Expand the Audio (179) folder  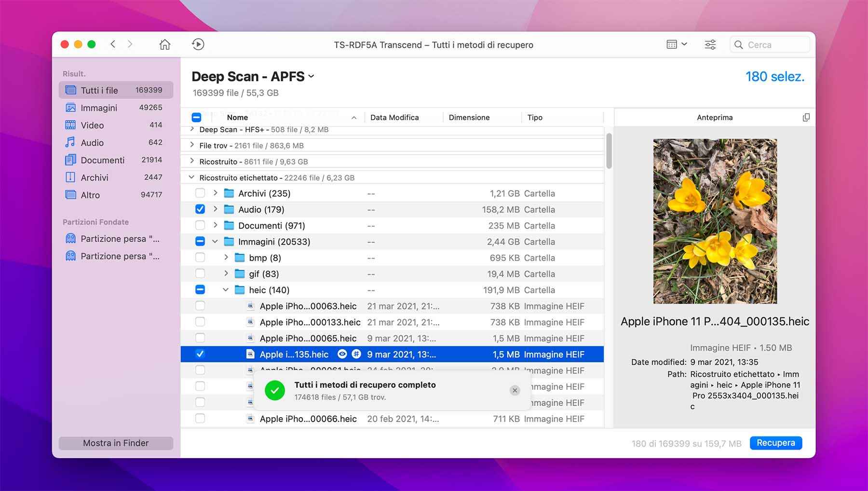point(215,209)
